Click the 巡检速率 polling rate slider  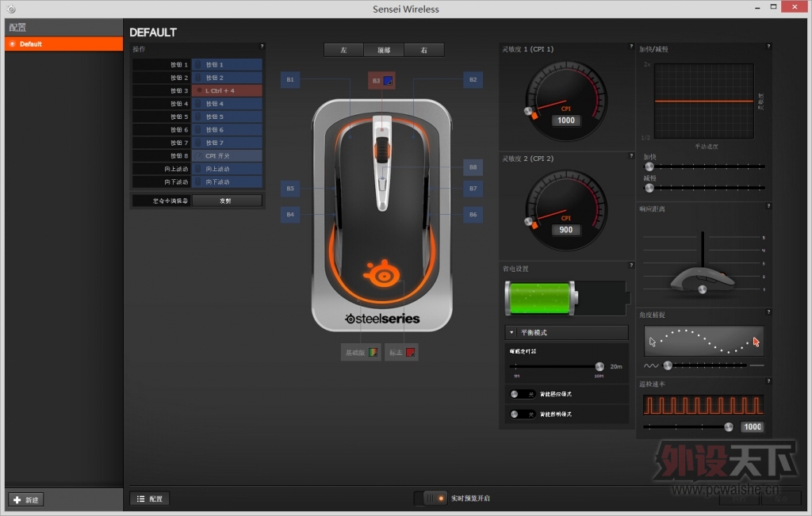pyautogui.click(x=689, y=427)
